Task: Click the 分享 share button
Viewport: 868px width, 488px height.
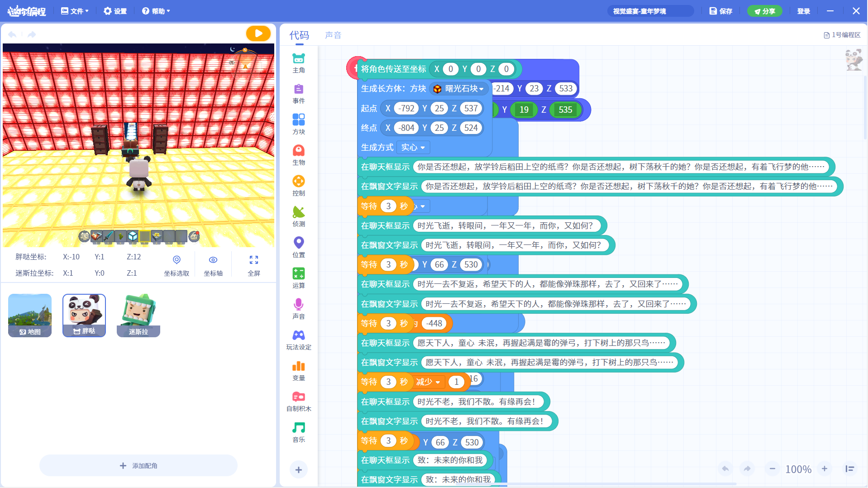Action: 764,11
